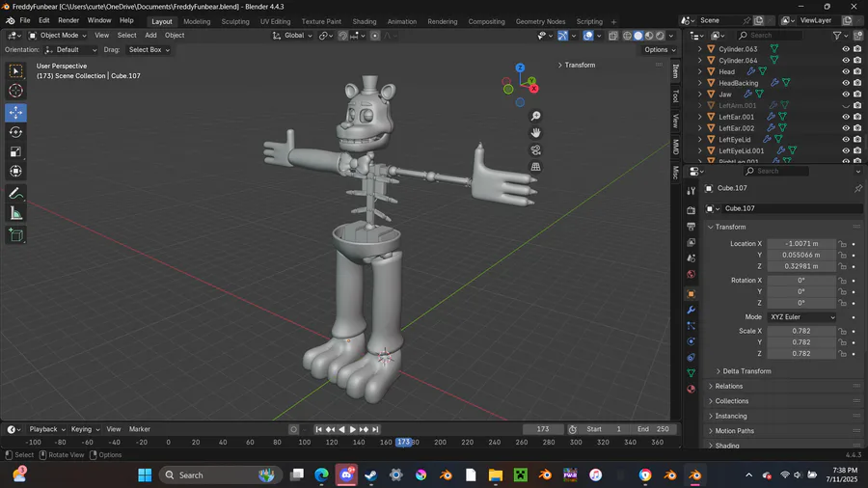
Task: Expand the Head item in outliner
Action: click(700, 71)
